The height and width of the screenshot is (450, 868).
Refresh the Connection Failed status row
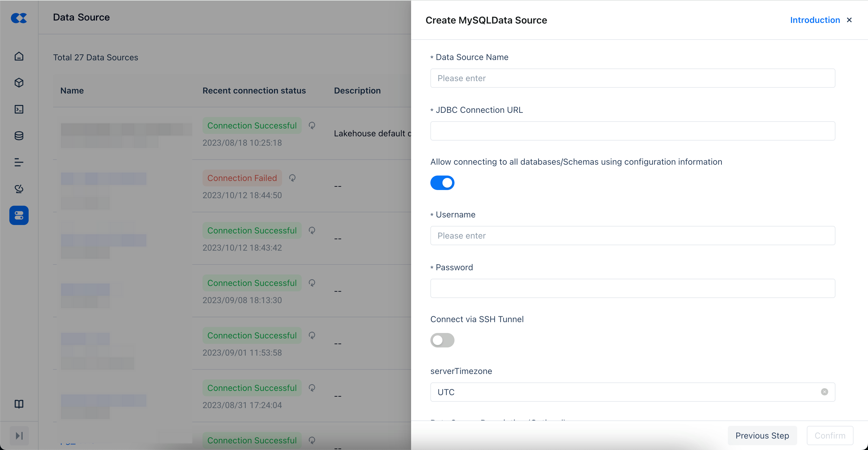click(292, 178)
